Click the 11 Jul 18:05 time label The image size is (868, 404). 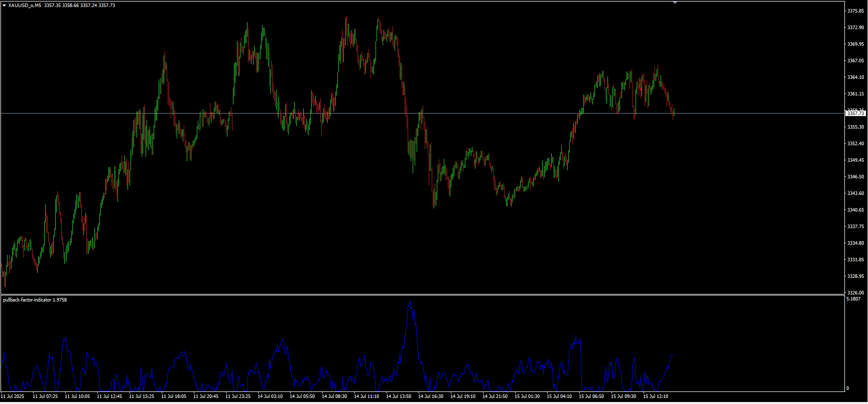coord(174,396)
